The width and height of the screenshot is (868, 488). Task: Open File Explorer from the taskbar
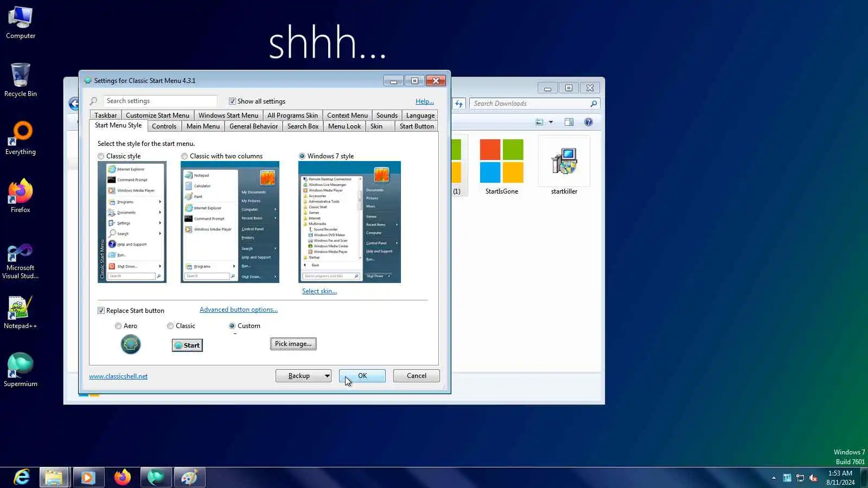[x=54, y=477]
